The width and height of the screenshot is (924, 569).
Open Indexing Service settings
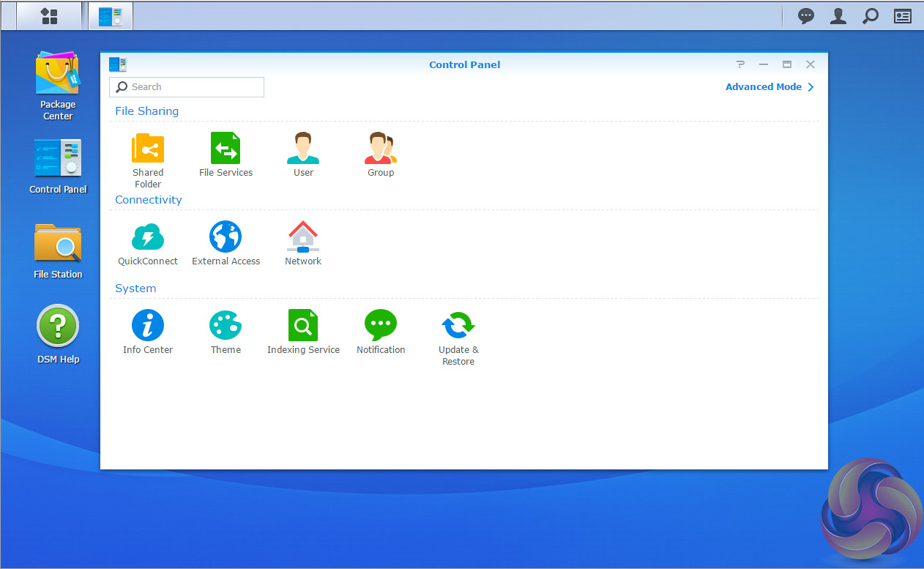pos(303,332)
